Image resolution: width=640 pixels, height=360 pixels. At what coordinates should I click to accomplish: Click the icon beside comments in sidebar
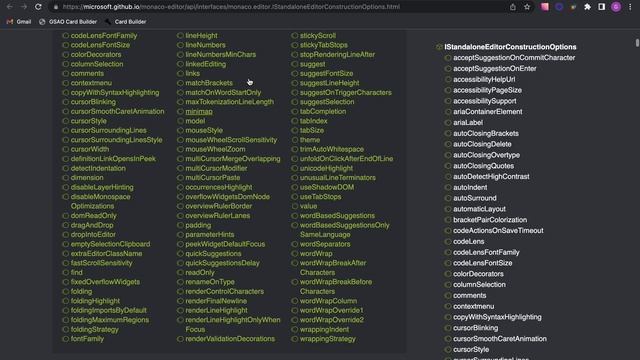[448, 296]
